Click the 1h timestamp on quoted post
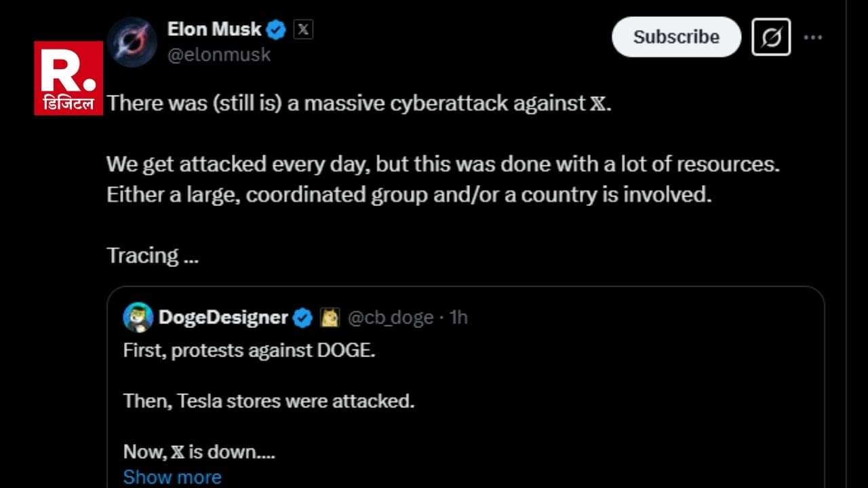The width and height of the screenshot is (868, 488). click(x=459, y=317)
